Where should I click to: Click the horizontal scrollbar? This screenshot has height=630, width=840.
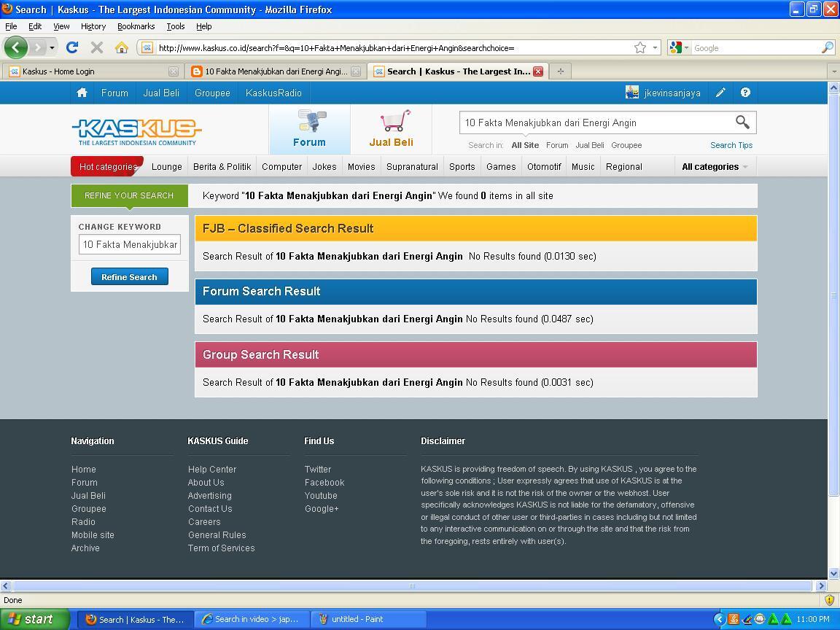pyautogui.click(x=413, y=586)
